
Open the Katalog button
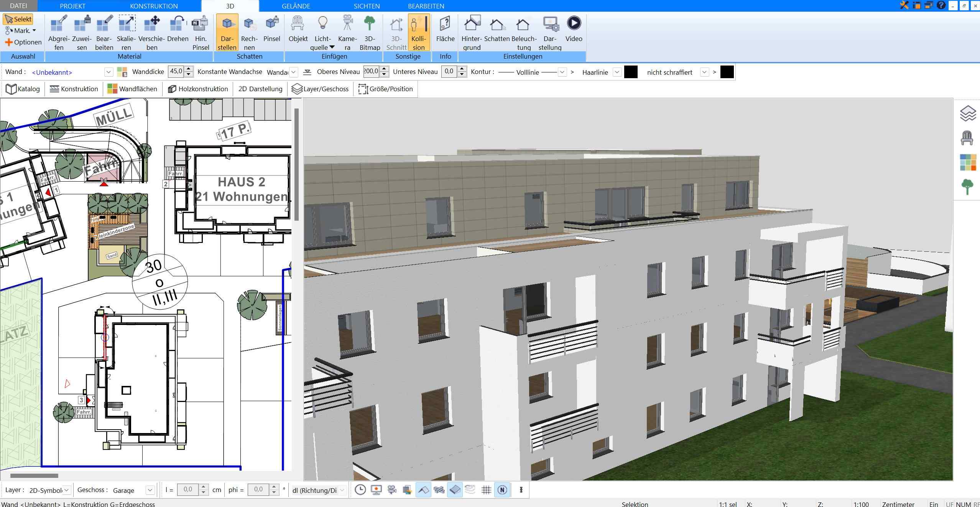23,89
